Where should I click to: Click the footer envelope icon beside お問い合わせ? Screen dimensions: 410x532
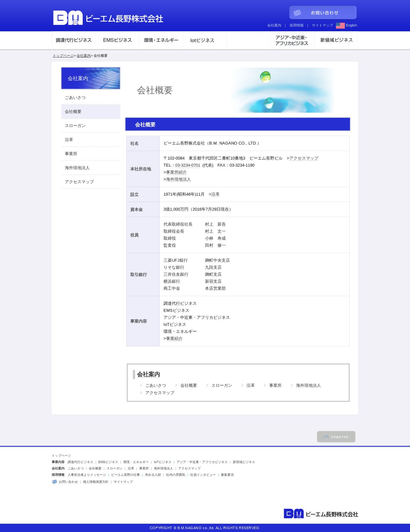(54, 482)
